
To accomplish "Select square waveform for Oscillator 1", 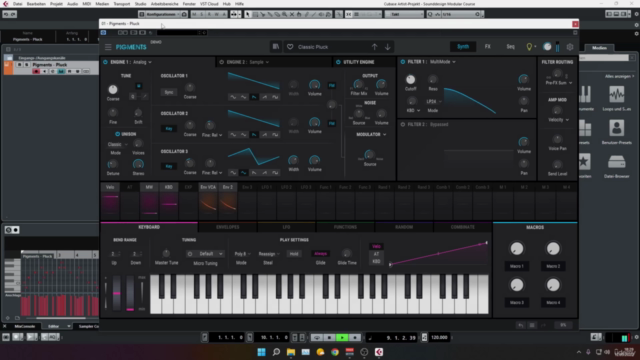I will tap(275, 97).
